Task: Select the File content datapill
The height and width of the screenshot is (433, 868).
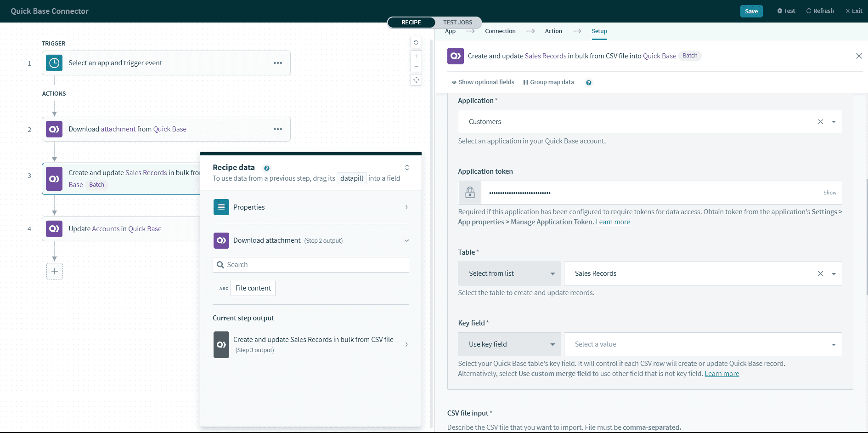Action: tap(253, 288)
